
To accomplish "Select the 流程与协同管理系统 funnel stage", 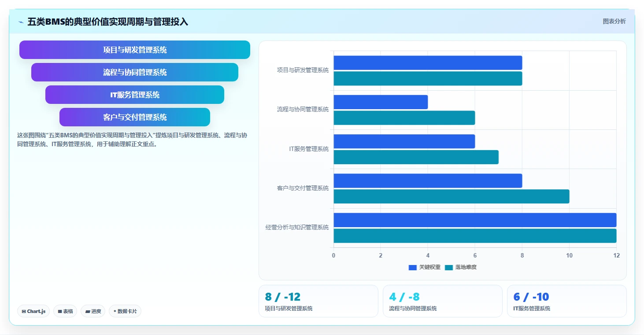I will click(135, 72).
